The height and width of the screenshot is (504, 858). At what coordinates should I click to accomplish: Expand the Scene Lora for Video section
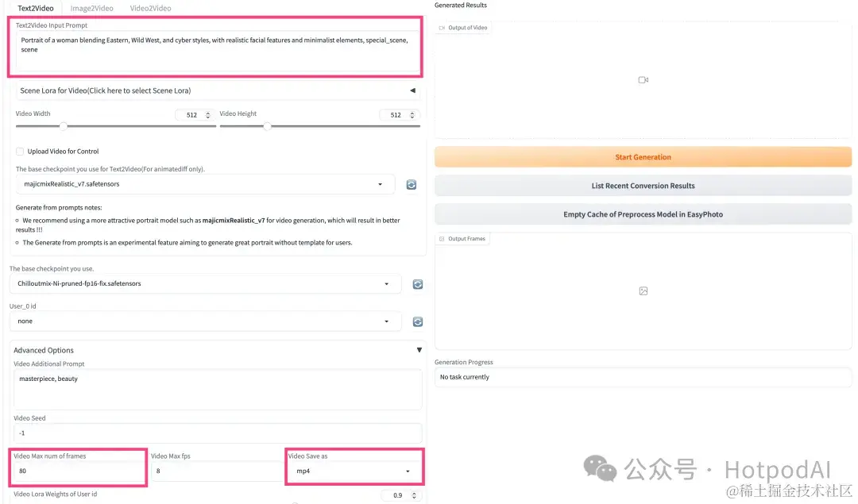(218, 90)
